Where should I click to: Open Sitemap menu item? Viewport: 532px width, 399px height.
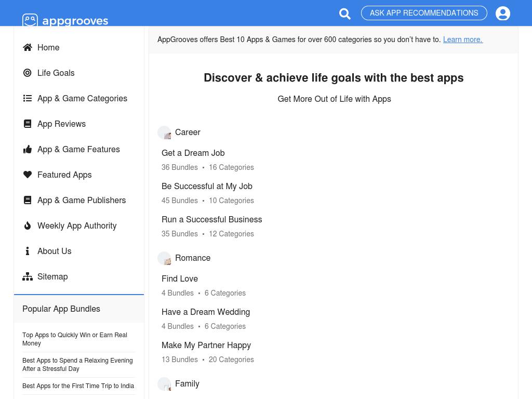[x=52, y=276]
